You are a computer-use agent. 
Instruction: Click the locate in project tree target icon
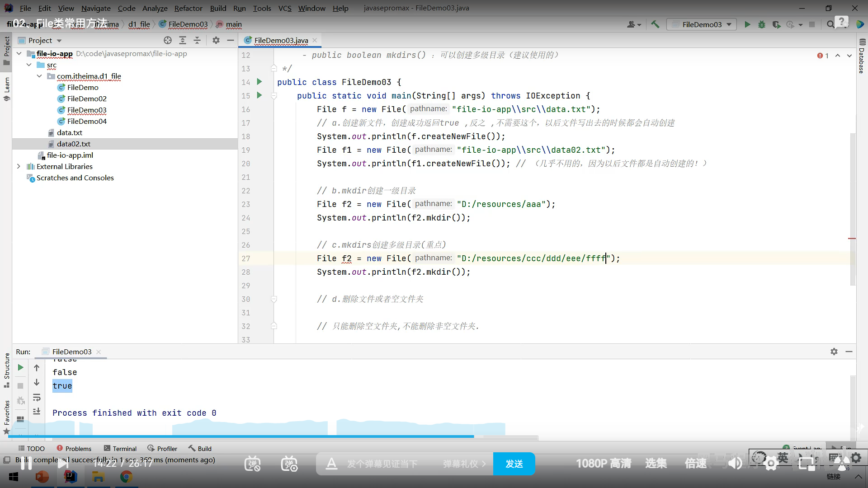click(x=168, y=40)
